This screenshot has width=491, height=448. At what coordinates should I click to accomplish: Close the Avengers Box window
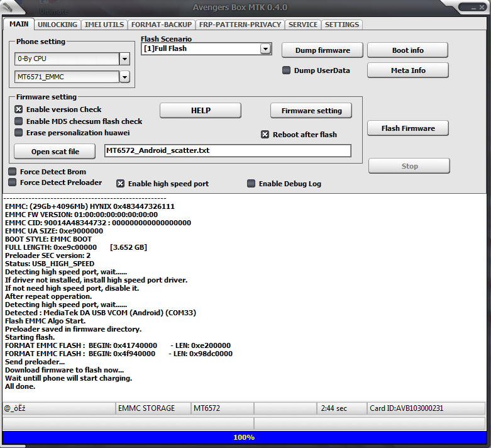coord(482,7)
